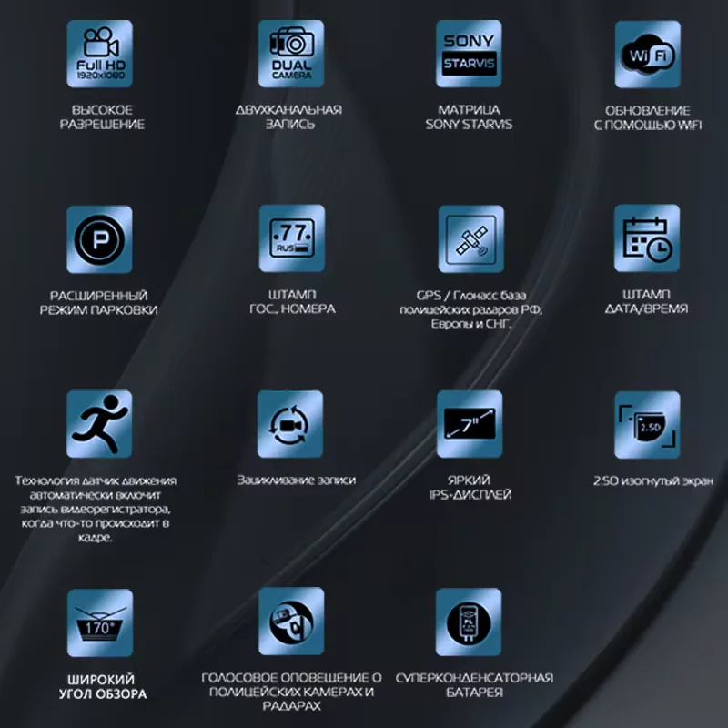This screenshot has height=728, width=728.
Task: Click the text "ОБНОВЛЕНИЕ С ПОМОЩЬЮ WIFI"
Action: coord(648,117)
